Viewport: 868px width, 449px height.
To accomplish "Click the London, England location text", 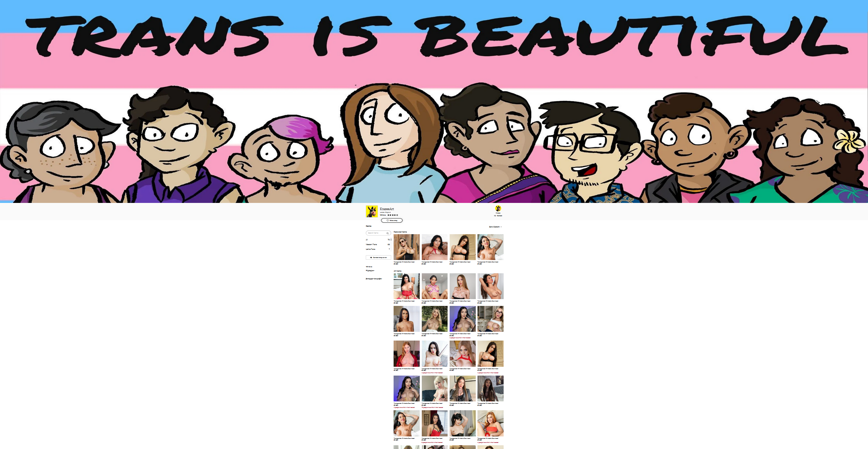I will click(x=385, y=212).
